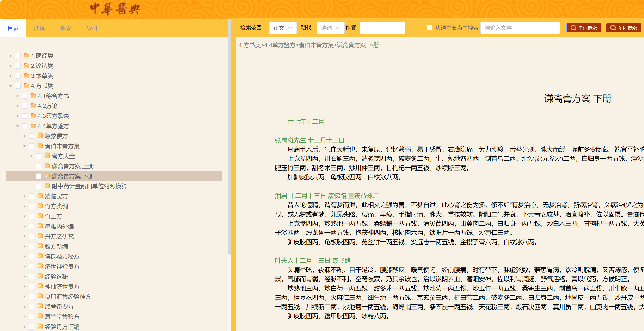Click the document icon of 谦斋膏方案 下册
The width and height of the screenshot is (644, 331).
click(47, 176)
